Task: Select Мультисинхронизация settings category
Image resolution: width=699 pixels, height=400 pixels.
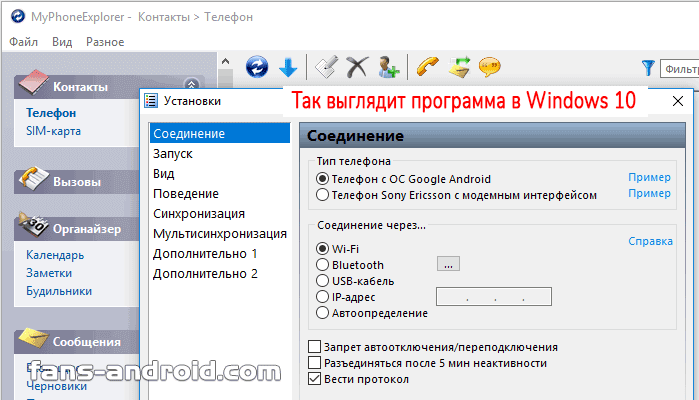Action: [x=220, y=234]
